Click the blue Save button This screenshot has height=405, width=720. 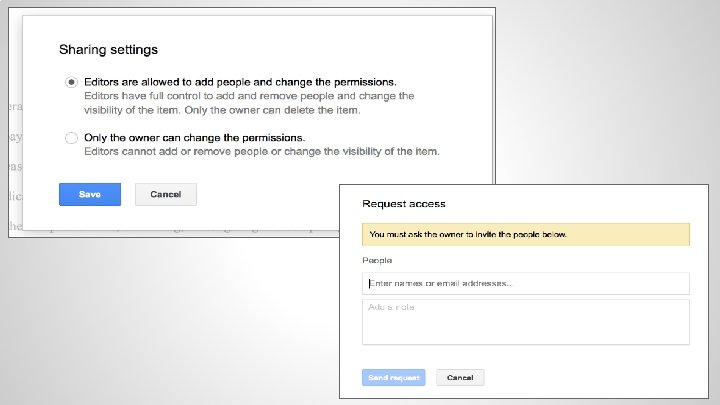point(90,194)
